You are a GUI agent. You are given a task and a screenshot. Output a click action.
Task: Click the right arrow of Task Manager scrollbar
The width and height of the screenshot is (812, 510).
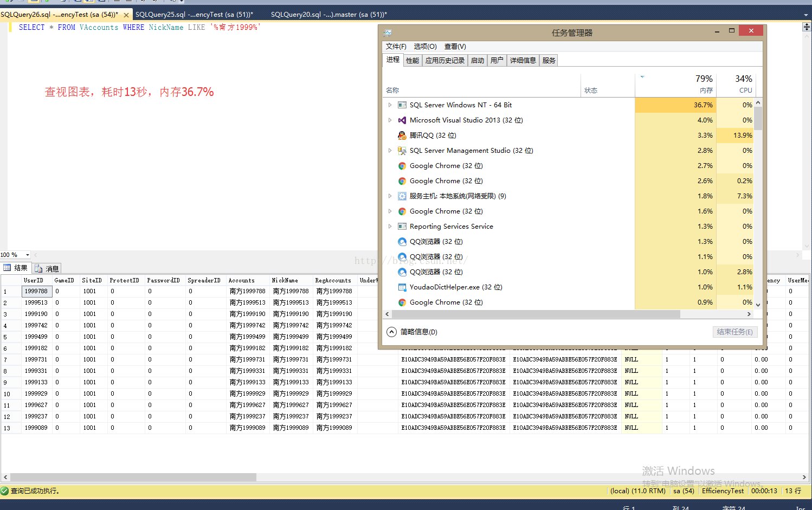coord(749,314)
